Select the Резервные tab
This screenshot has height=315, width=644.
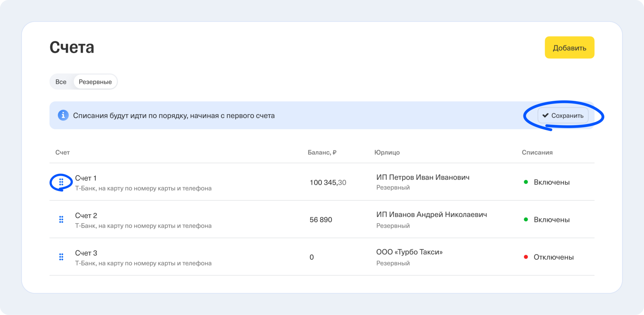click(95, 82)
